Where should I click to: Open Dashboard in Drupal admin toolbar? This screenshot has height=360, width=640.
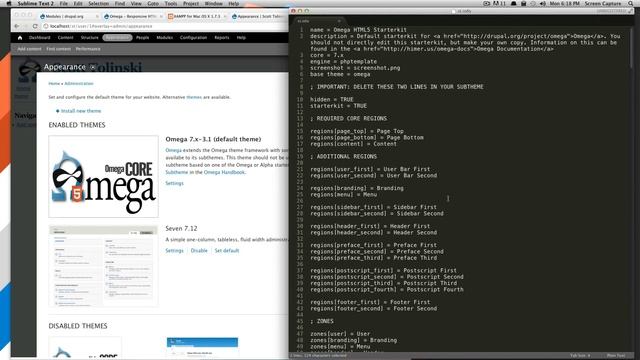point(40,38)
